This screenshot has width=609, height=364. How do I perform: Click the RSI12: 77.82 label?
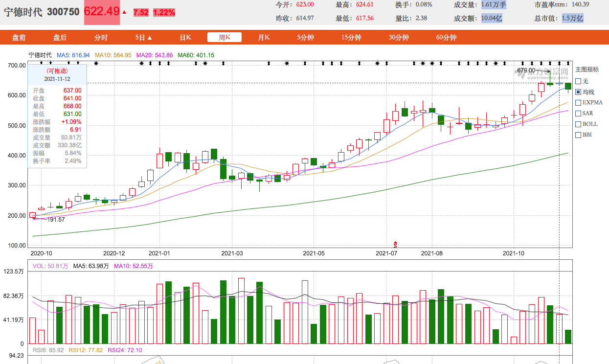[x=86, y=350]
